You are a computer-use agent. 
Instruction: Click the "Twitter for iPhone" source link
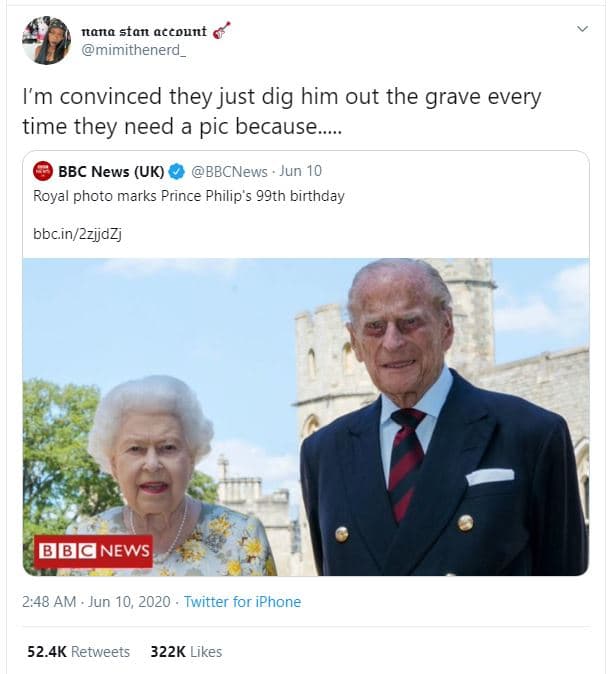click(x=241, y=602)
